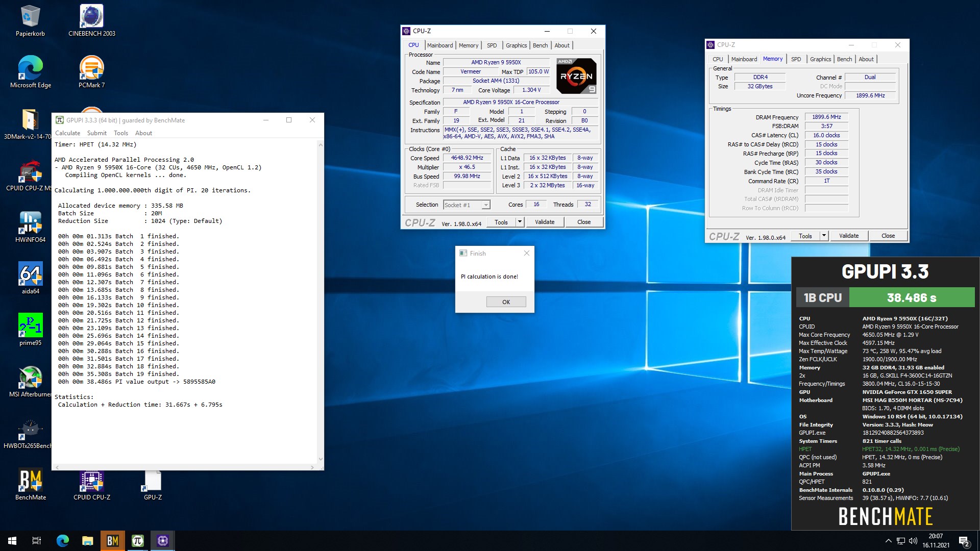Maximize the GPUPI window
The width and height of the screenshot is (980, 551).
pos(289,120)
